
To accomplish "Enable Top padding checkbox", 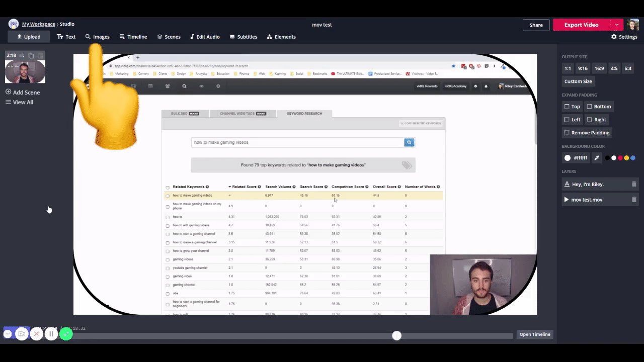I will pos(567,107).
